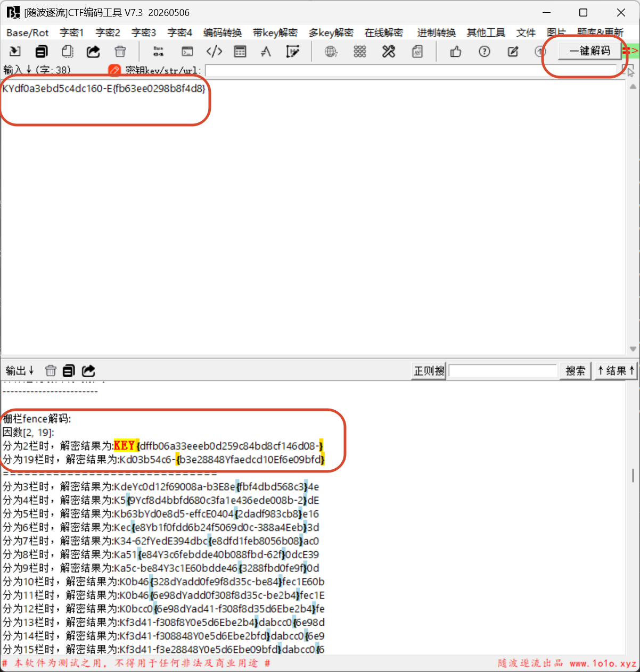Screen dimensions: 640x672
Task: Open the 字密1 menu
Action: [x=72, y=33]
